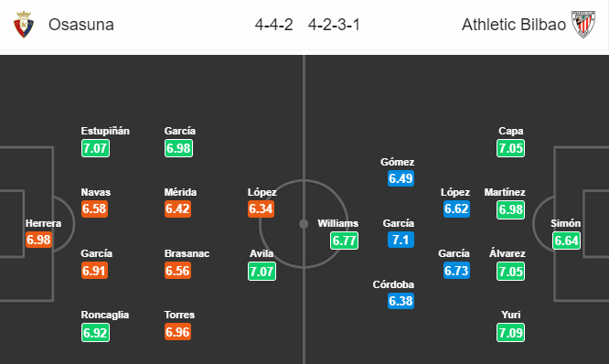
Task: Select the Roncaglia player name
Action: (105, 315)
